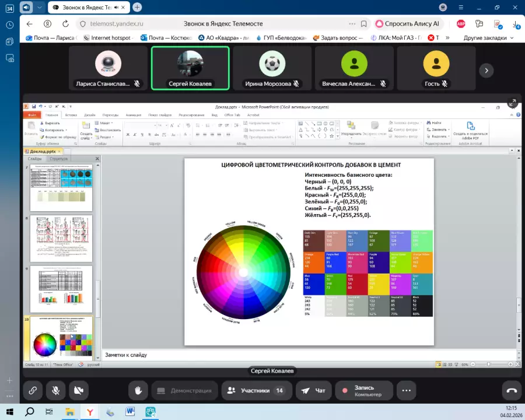The width and height of the screenshot is (525, 420).
Task: Toggle the camera on or off
Action: coord(79,390)
